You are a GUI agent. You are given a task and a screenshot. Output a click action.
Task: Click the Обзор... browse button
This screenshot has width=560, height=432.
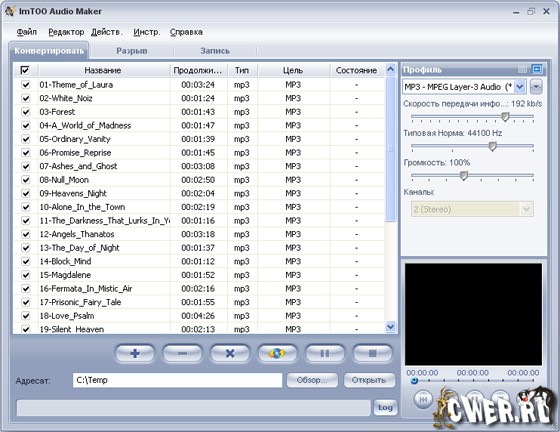click(x=312, y=380)
